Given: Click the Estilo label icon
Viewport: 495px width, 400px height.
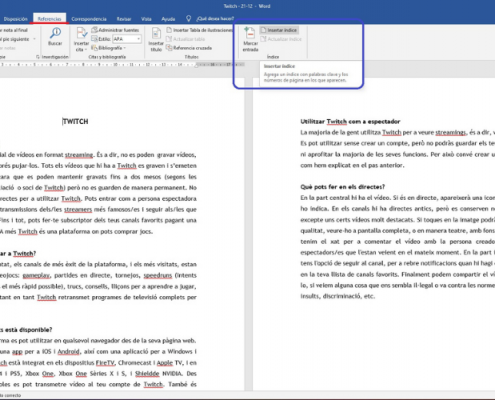Looking at the screenshot, I should coord(94,39).
